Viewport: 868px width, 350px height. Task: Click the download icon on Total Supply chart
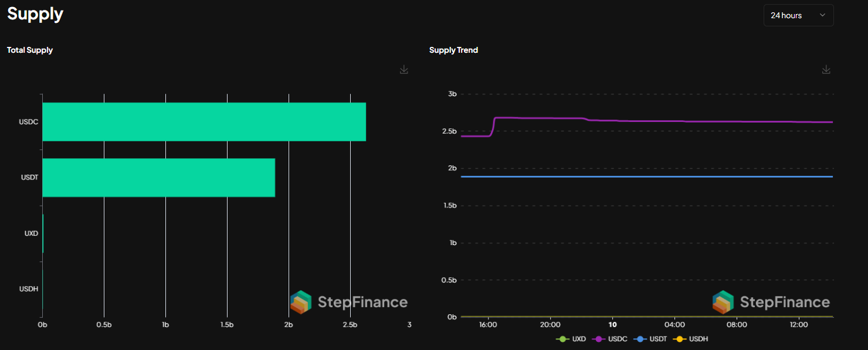[404, 69]
